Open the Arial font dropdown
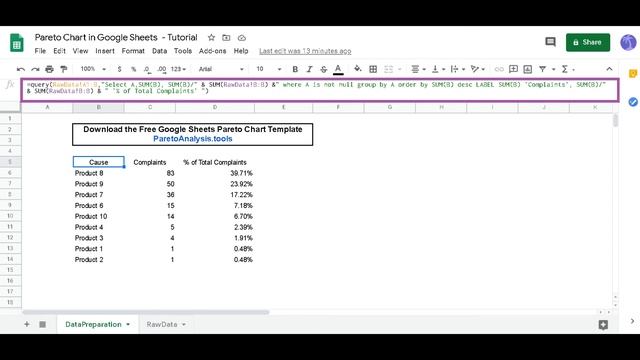This screenshot has height=360, width=640. tap(221, 69)
